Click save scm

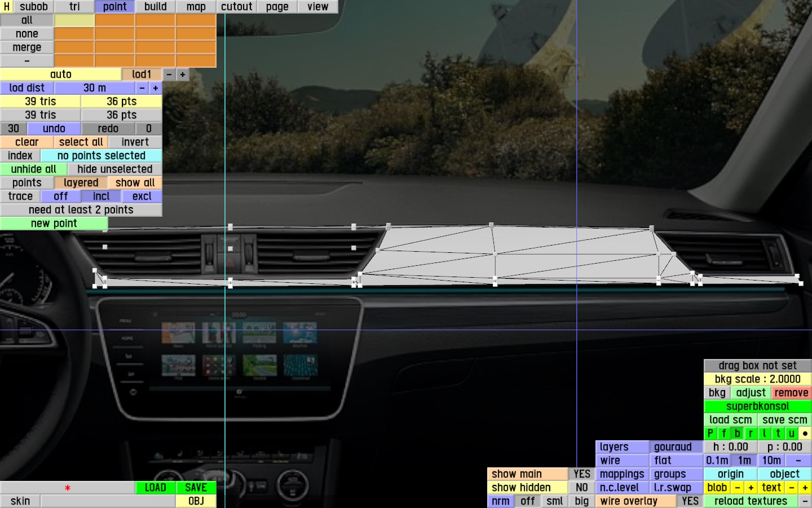tap(785, 420)
